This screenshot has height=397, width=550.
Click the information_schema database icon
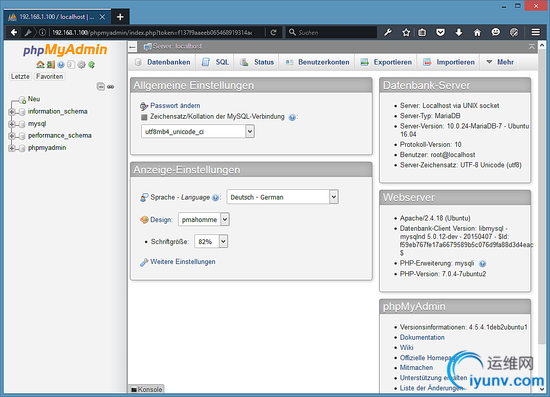(x=22, y=112)
